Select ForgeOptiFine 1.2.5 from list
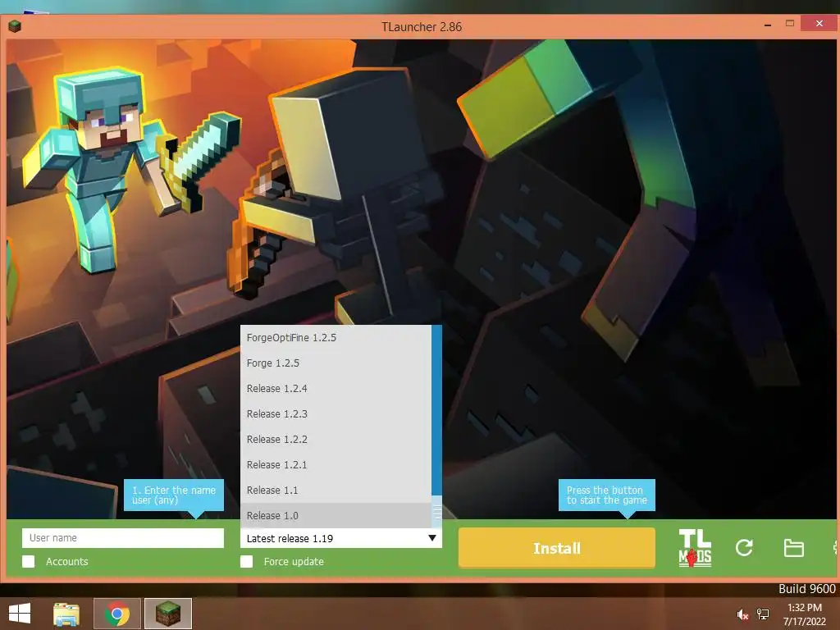840x630 pixels. (336, 337)
